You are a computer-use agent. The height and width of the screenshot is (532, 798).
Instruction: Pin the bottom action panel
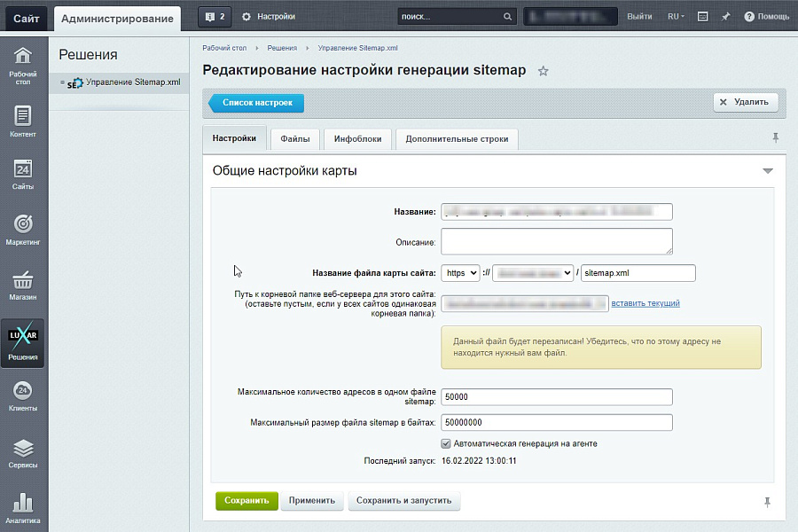click(766, 502)
